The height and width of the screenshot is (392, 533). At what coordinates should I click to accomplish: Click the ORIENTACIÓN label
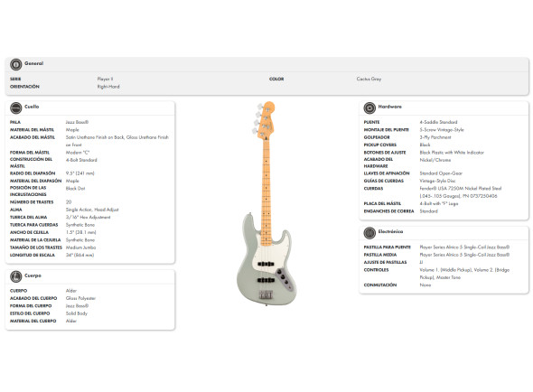[x=24, y=87]
